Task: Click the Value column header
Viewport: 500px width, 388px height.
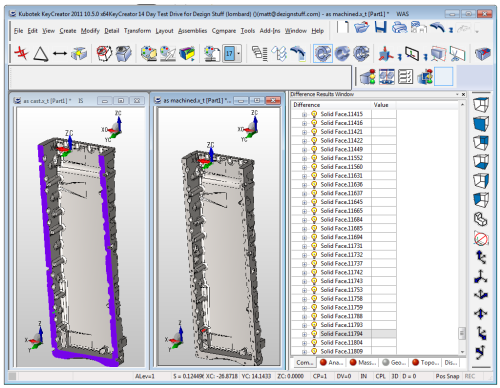Action: point(384,105)
